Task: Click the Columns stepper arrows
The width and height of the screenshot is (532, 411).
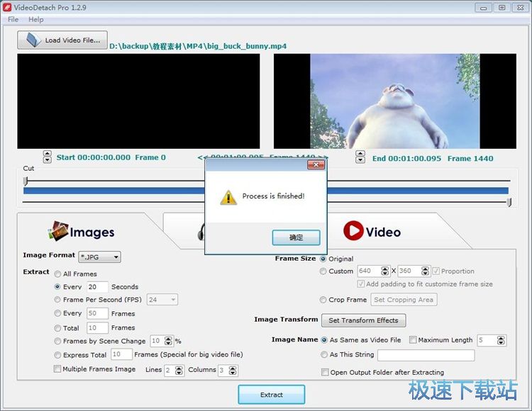Action: pyautogui.click(x=233, y=371)
